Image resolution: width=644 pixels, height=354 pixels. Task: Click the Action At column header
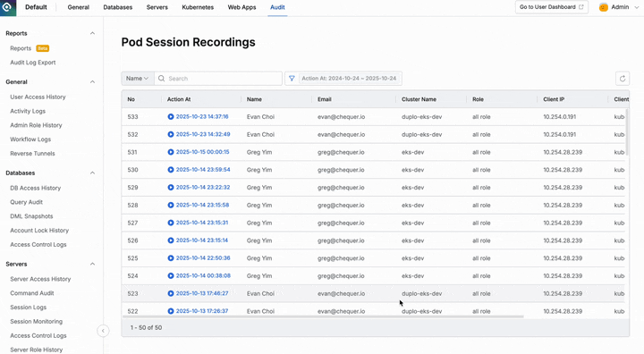tap(179, 99)
